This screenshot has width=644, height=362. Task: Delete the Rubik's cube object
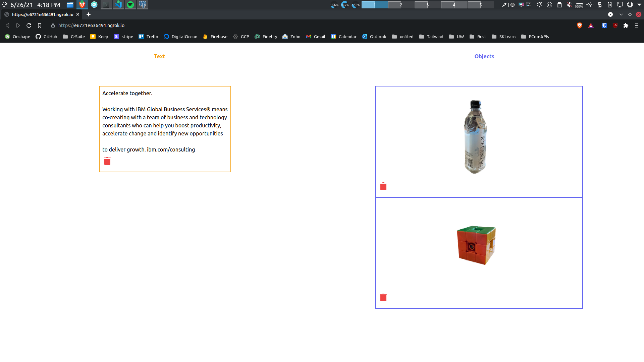tap(383, 298)
